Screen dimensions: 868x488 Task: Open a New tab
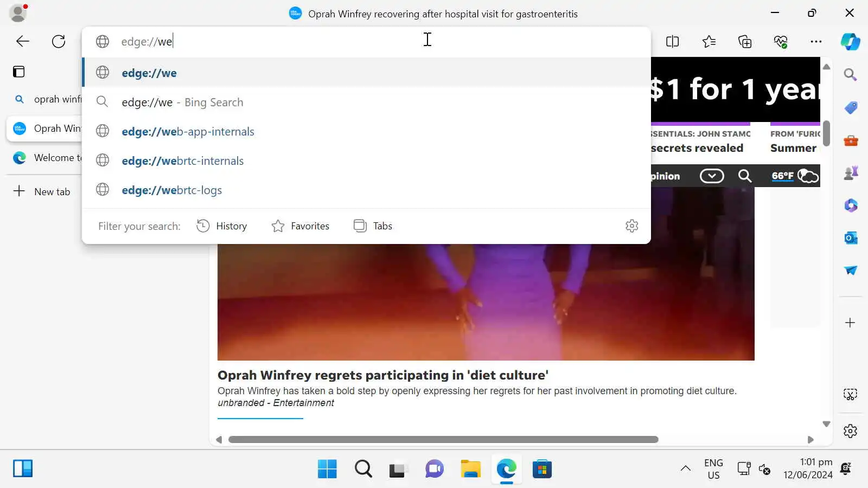[42, 191]
